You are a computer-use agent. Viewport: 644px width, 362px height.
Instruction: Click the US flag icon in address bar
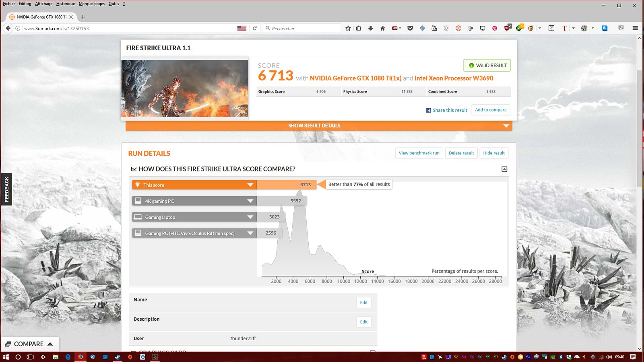[x=242, y=28]
